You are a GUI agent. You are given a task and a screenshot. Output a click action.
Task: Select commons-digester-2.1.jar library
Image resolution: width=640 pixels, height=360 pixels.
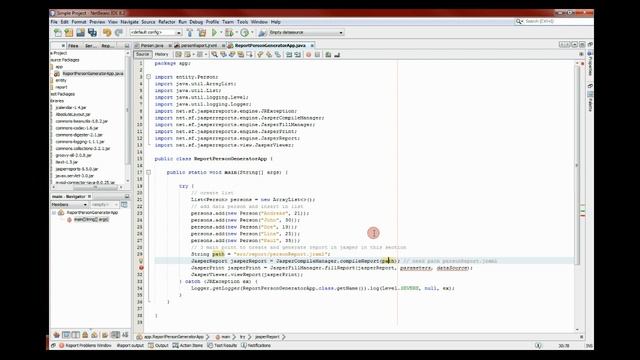click(79, 135)
